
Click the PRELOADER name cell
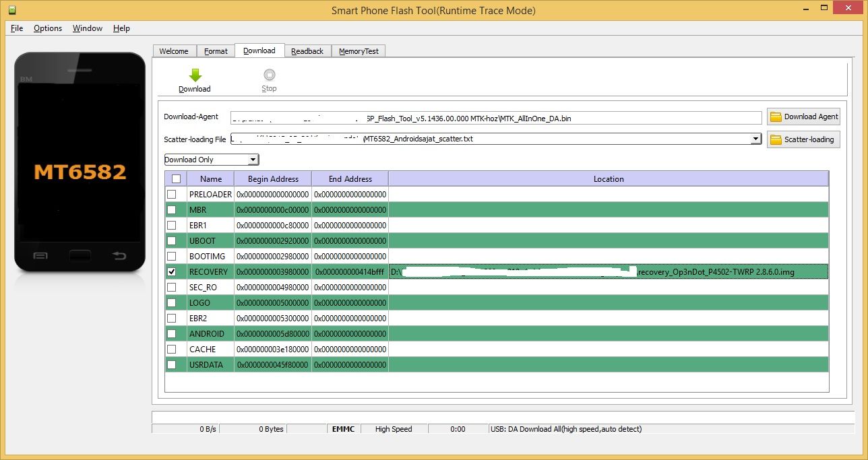tap(210, 194)
